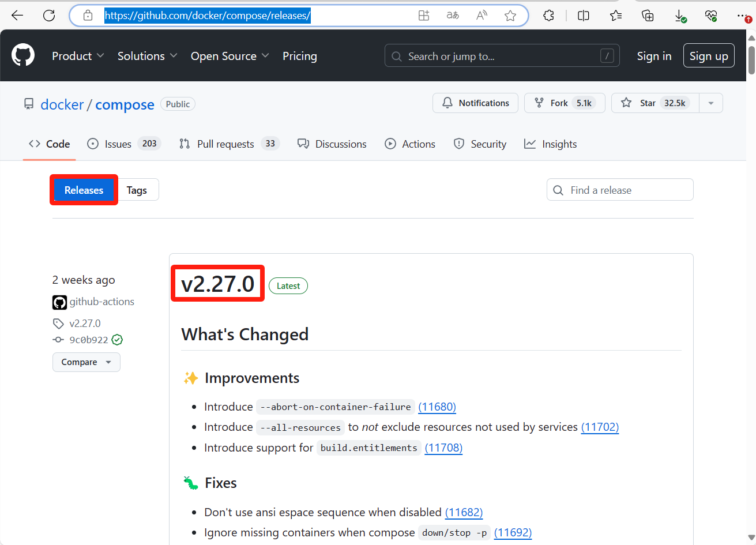Click the Sign up button
Screen dimensions: 756x545
click(x=709, y=56)
